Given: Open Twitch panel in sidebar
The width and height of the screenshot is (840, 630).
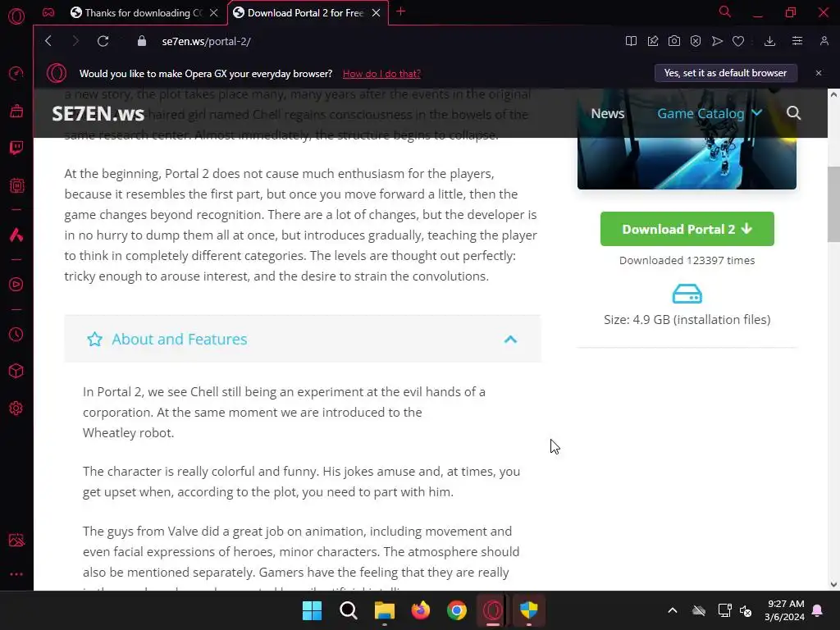Looking at the screenshot, I should (x=16, y=148).
